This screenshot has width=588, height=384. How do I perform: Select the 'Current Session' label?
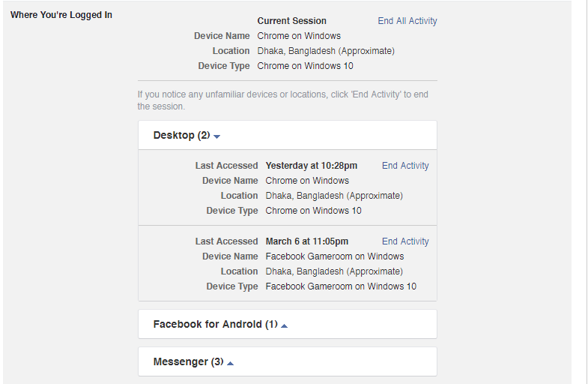coord(291,21)
